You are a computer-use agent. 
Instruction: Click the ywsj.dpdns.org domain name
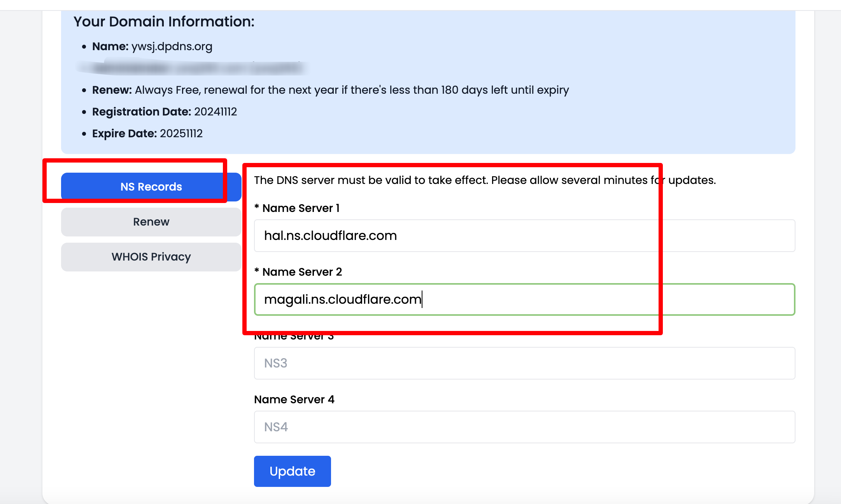coord(172,46)
